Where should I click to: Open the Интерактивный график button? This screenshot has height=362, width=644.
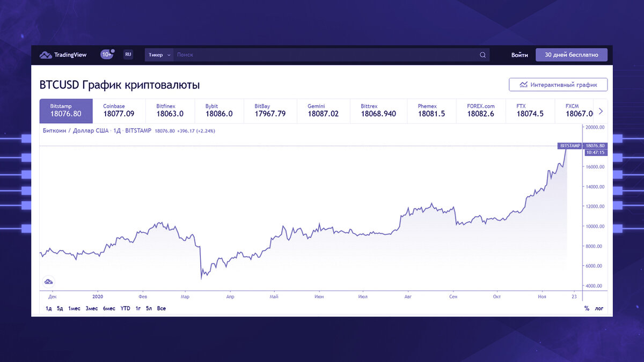pyautogui.click(x=558, y=85)
